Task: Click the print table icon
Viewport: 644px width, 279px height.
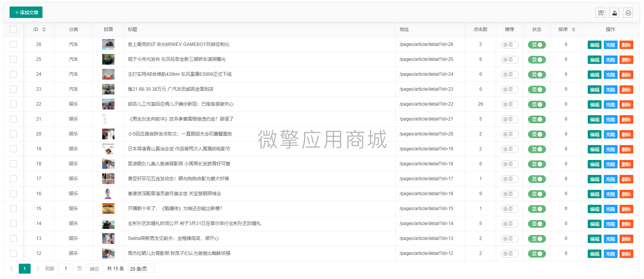Action: coord(628,13)
